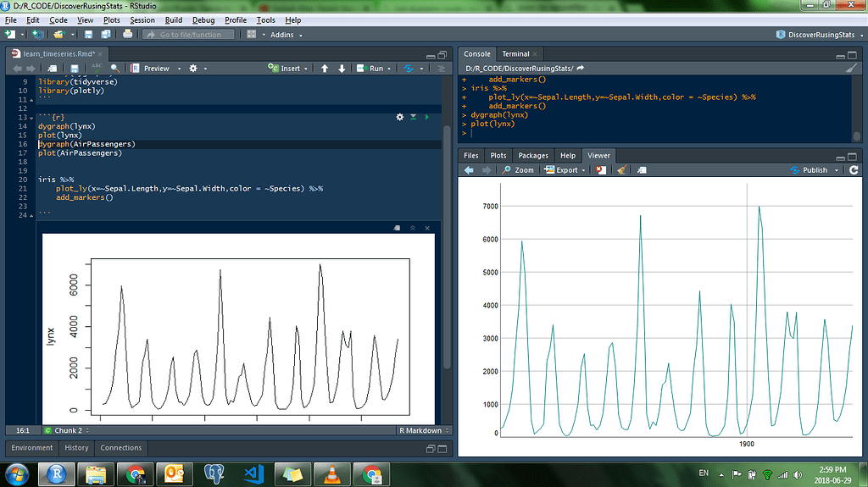868x487 pixels.
Task: Click console working directory arrow icon
Action: coord(580,69)
